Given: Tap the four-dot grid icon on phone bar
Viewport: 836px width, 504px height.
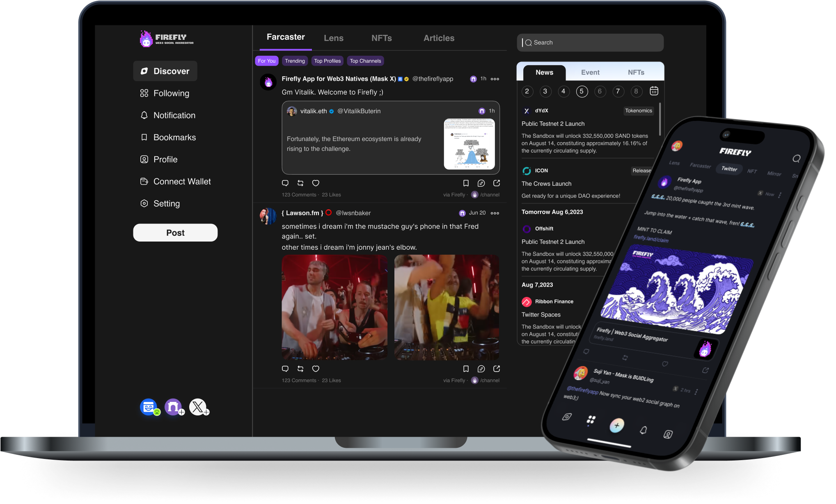Looking at the screenshot, I should (591, 420).
